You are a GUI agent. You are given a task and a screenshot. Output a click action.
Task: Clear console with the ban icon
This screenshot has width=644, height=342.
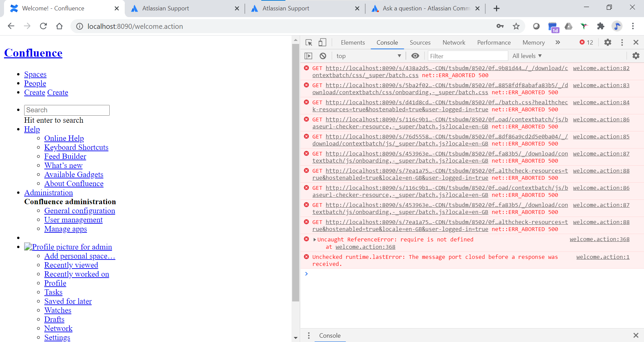(x=323, y=56)
